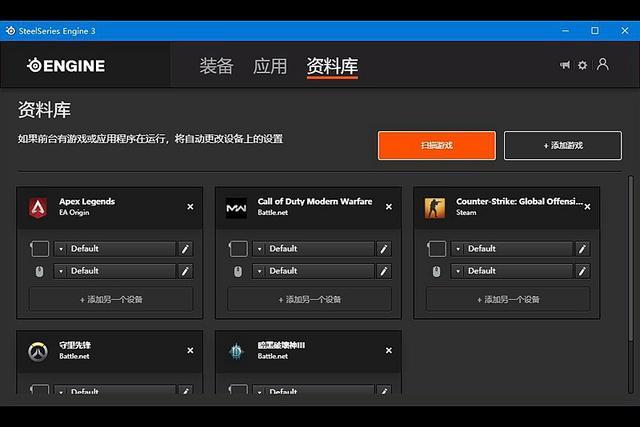Edit Apex Legends mousepad config with pencil
This screenshot has height=427, width=640.
pos(185,249)
